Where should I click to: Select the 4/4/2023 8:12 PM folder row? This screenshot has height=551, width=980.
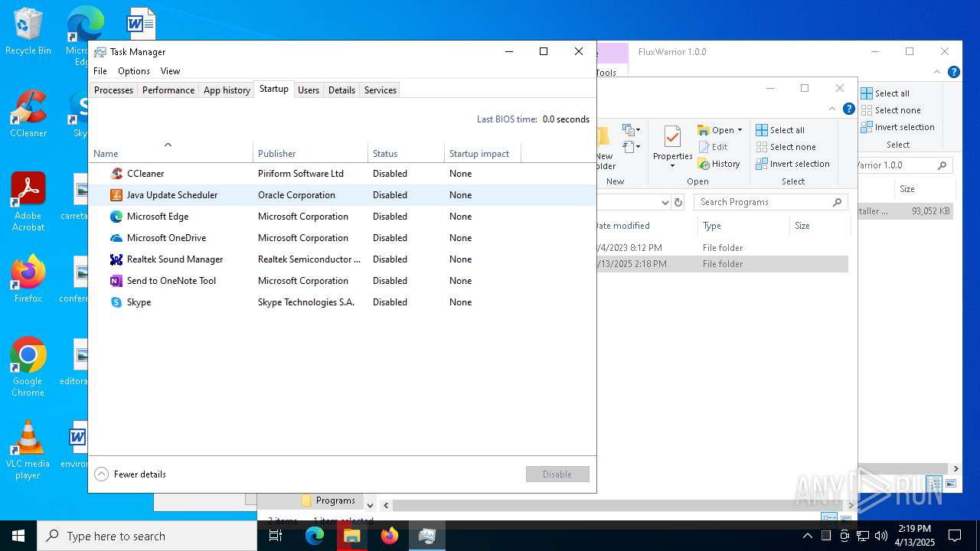722,248
